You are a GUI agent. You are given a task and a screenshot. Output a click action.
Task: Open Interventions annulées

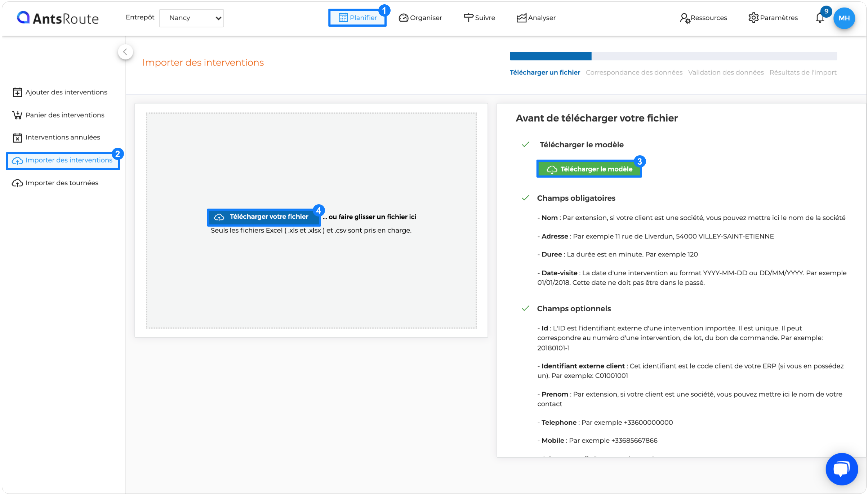click(56, 137)
